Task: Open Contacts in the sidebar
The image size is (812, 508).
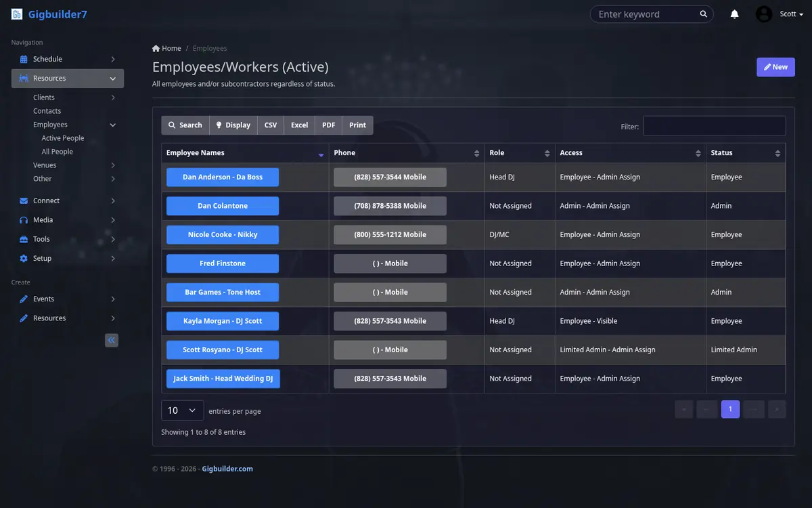Action: tap(47, 111)
